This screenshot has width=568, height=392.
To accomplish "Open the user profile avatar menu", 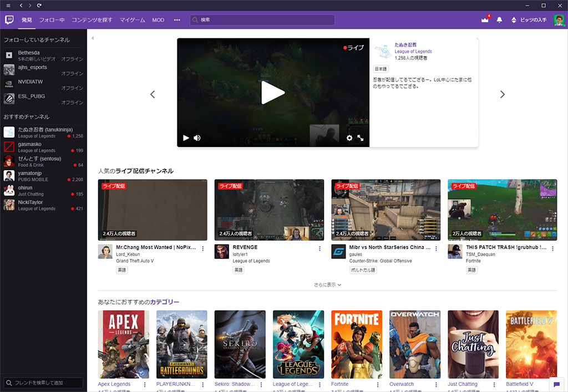I will 559,20.
